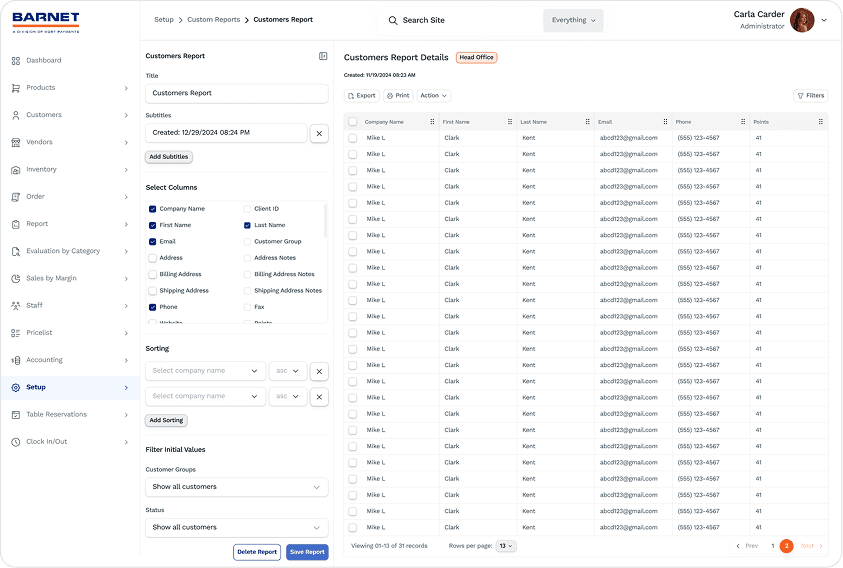
Task: Click the Table Reservations icon
Action: [x=16, y=415]
